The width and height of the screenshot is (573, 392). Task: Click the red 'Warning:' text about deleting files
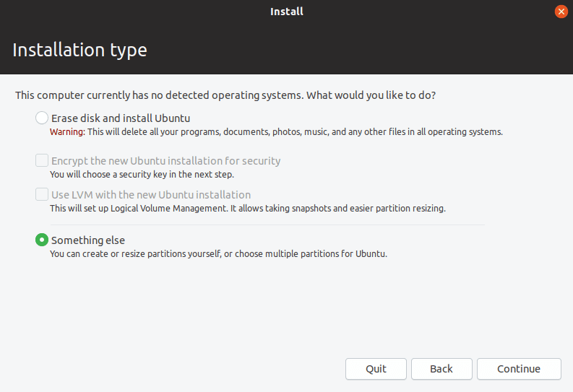coord(67,132)
